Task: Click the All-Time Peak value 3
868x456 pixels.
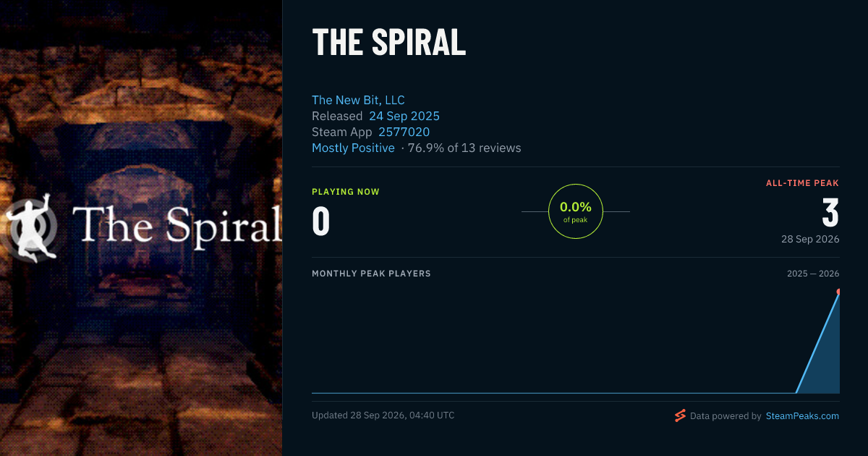Action: pos(830,214)
